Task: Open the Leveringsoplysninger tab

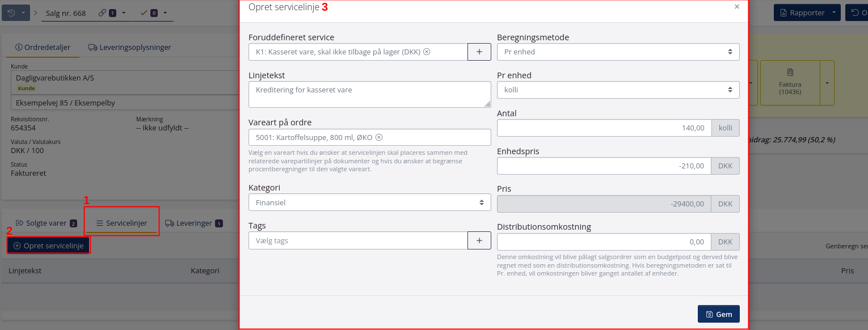Action: (129, 48)
